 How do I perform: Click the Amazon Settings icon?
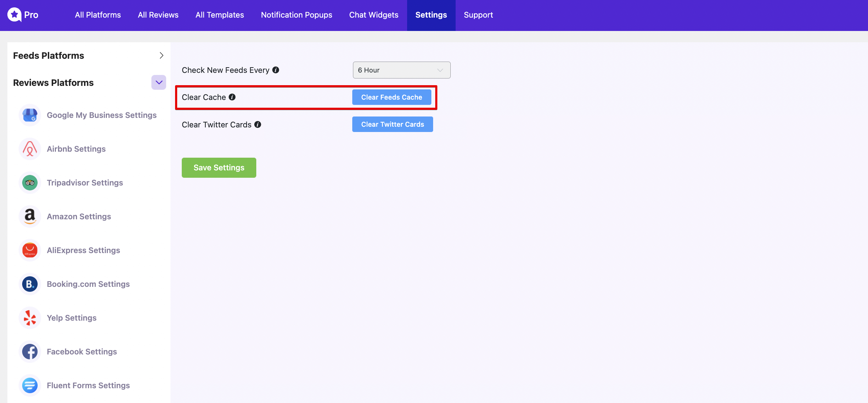click(x=29, y=216)
